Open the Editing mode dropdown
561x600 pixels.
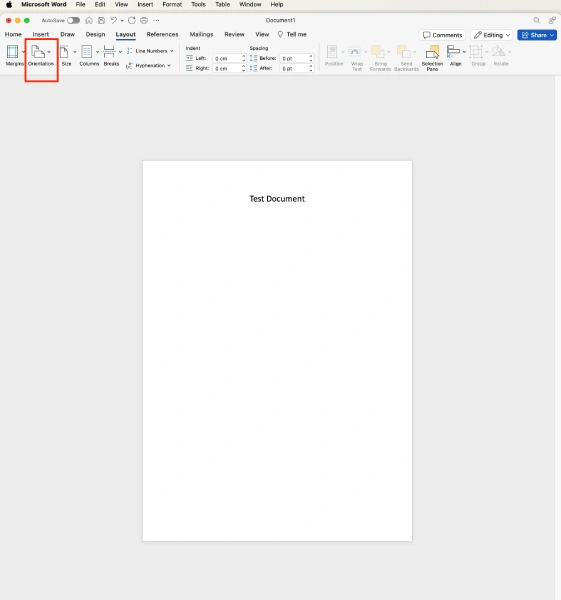(492, 35)
